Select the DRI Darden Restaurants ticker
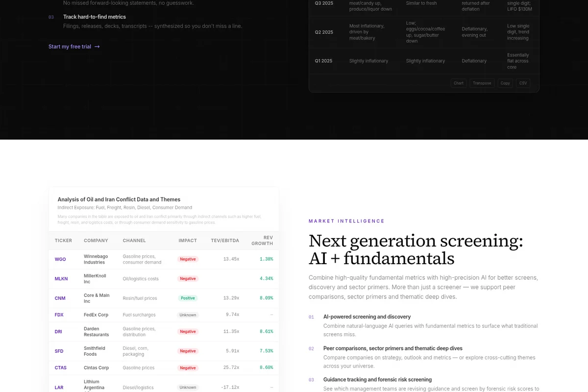 pos(58,331)
